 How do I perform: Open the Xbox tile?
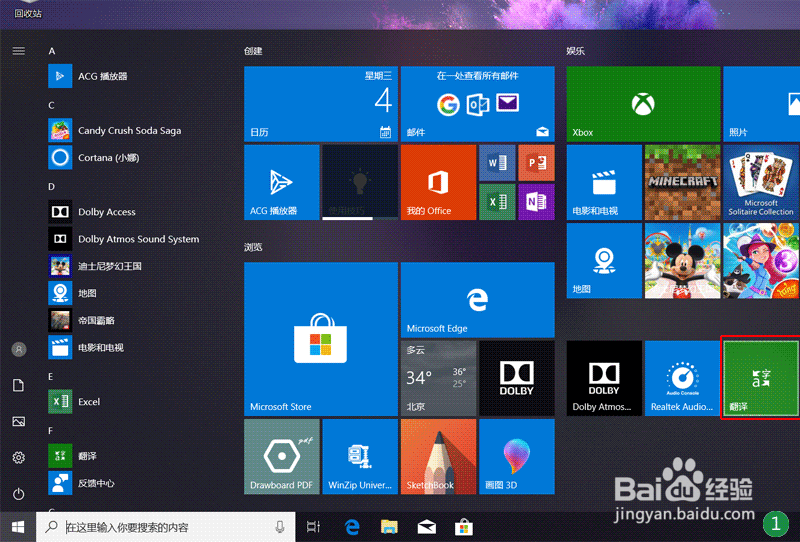643,104
